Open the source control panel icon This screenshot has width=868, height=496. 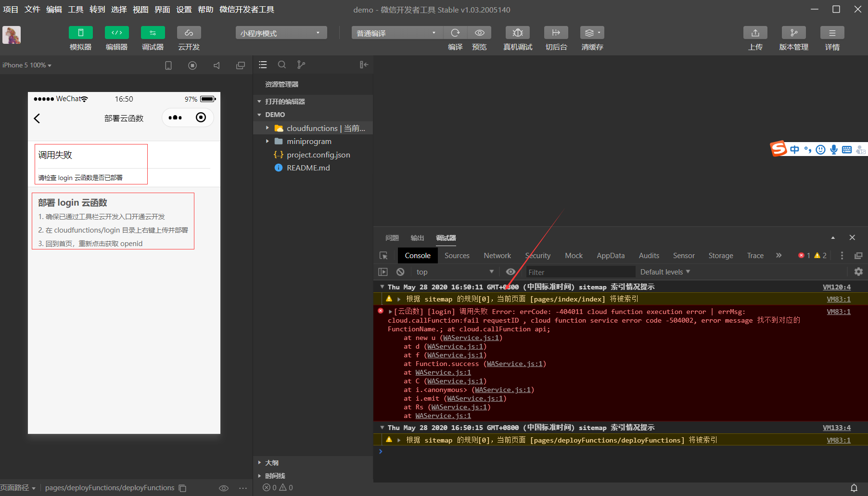pyautogui.click(x=301, y=65)
